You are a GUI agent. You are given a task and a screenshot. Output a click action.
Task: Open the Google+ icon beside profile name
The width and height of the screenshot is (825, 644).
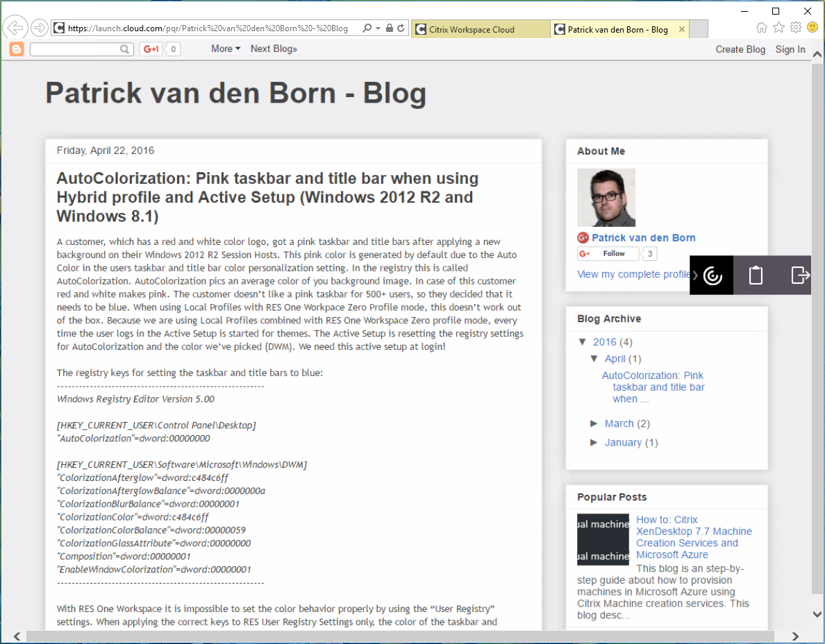[x=583, y=238]
